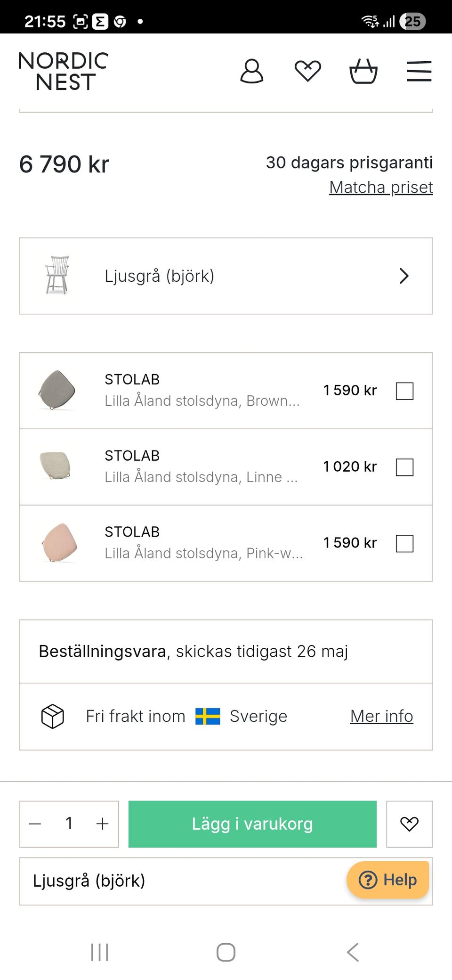
Task: Decrease quantity with the minus button
Action: pyautogui.click(x=35, y=824)
